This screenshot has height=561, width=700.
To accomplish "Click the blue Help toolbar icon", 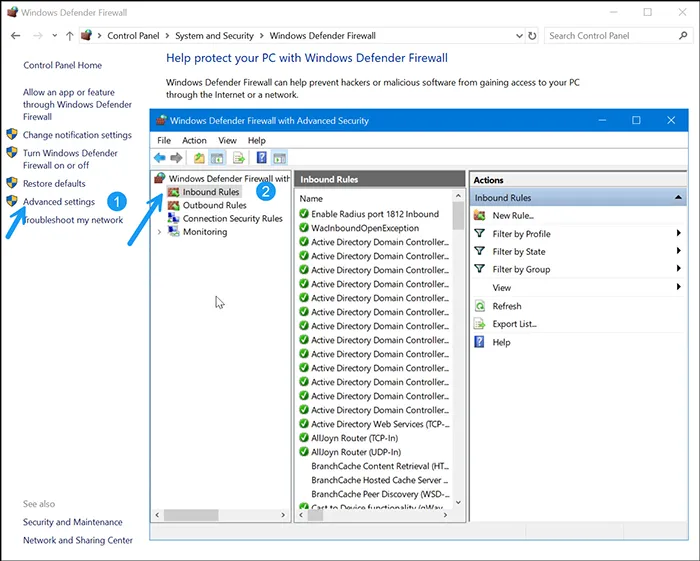I will pos(262,158).
